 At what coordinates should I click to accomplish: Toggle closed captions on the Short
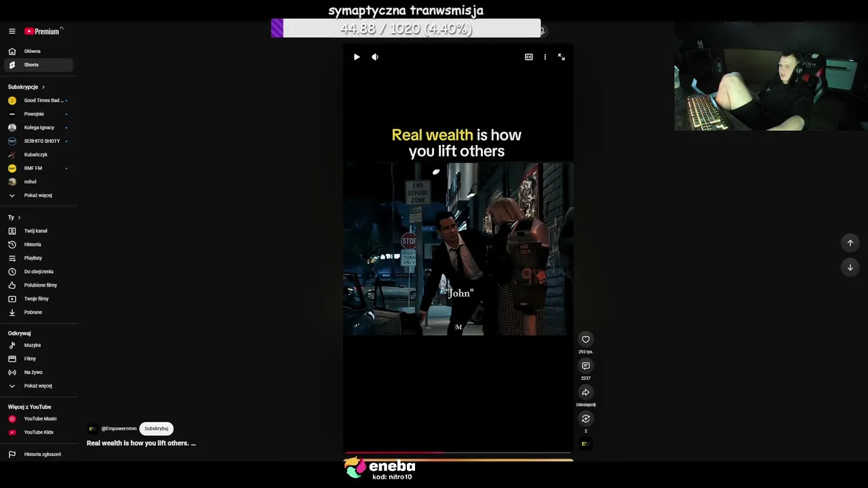tap(529, 57)
